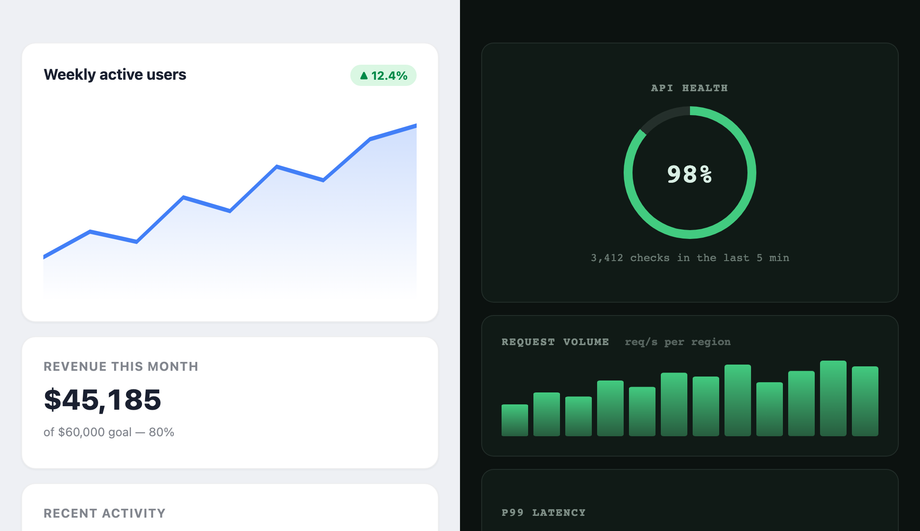
Task: Click the 'of $60,000 goal — 80%' text
Action: pos(109,432)
